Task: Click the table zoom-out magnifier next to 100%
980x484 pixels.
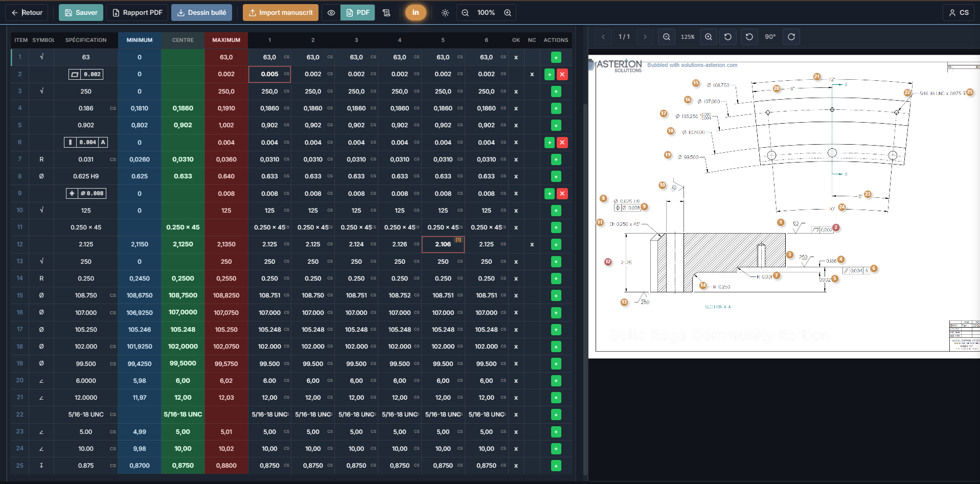Action: 465,13
